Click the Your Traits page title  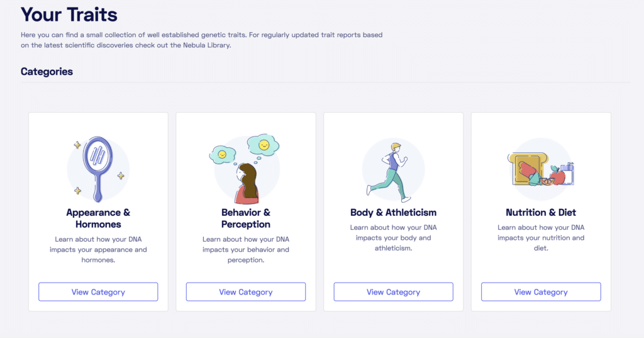[69, 15]
